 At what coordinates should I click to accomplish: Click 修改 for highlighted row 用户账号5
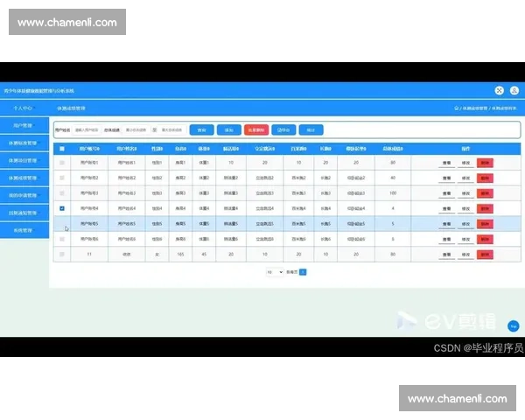(x=465, y=224)
